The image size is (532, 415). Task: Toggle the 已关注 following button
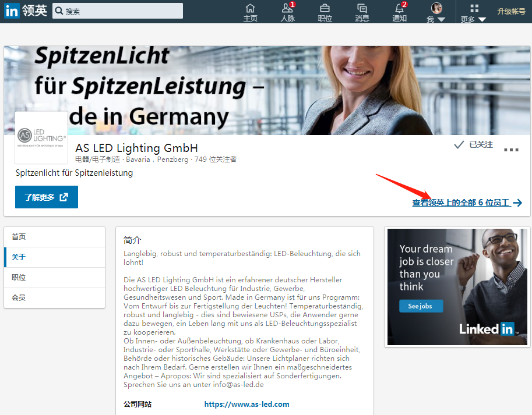[474, 145]
